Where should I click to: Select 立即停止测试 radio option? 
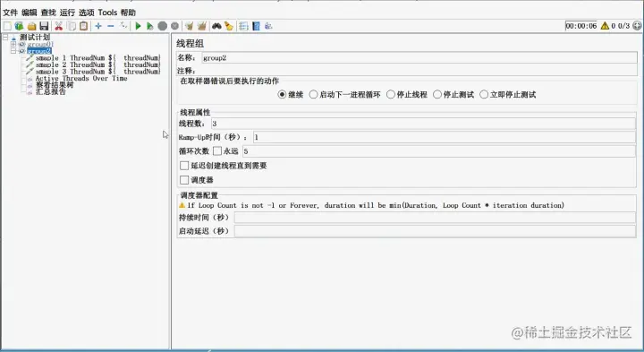click(484, 95)
